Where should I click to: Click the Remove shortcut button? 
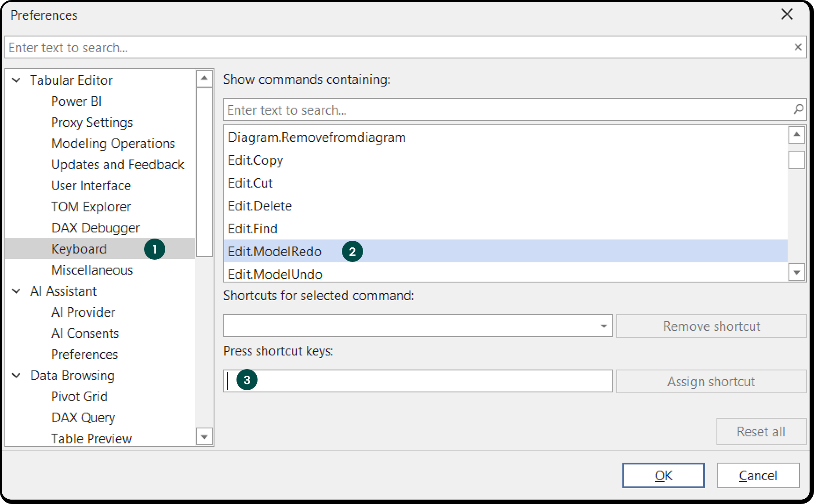coord(711,326)
